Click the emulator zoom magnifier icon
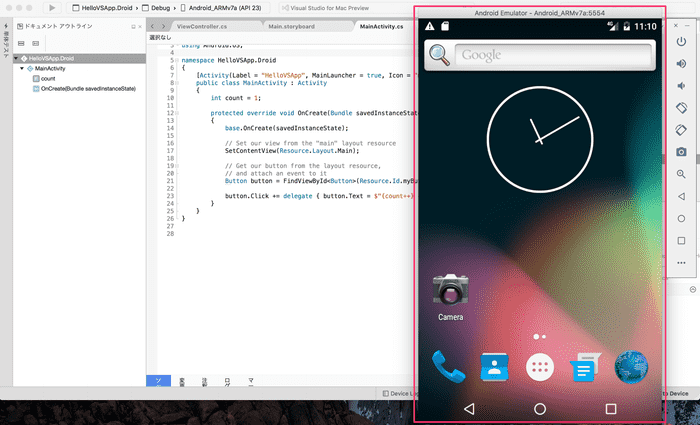Viewport: 700px width, 425px height. click(681, 174)
